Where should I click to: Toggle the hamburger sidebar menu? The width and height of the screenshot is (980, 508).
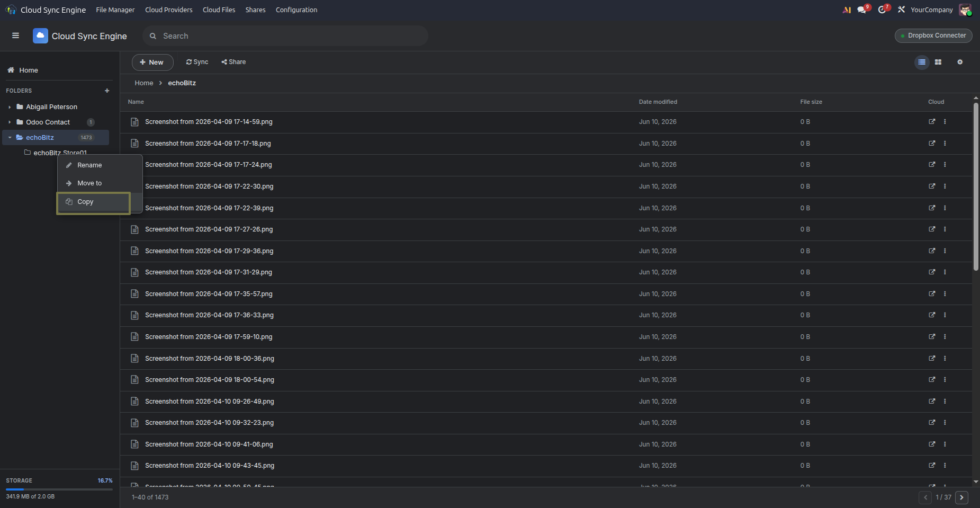tap(15, 35)
